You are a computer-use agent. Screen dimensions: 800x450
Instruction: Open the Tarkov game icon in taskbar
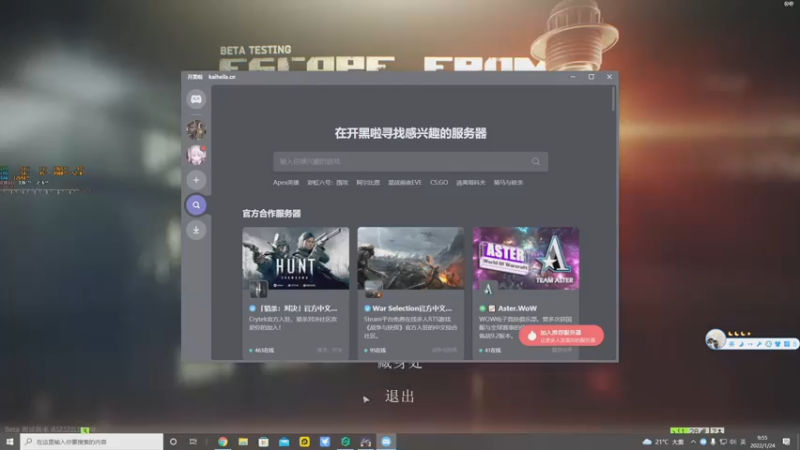[366, 442]
